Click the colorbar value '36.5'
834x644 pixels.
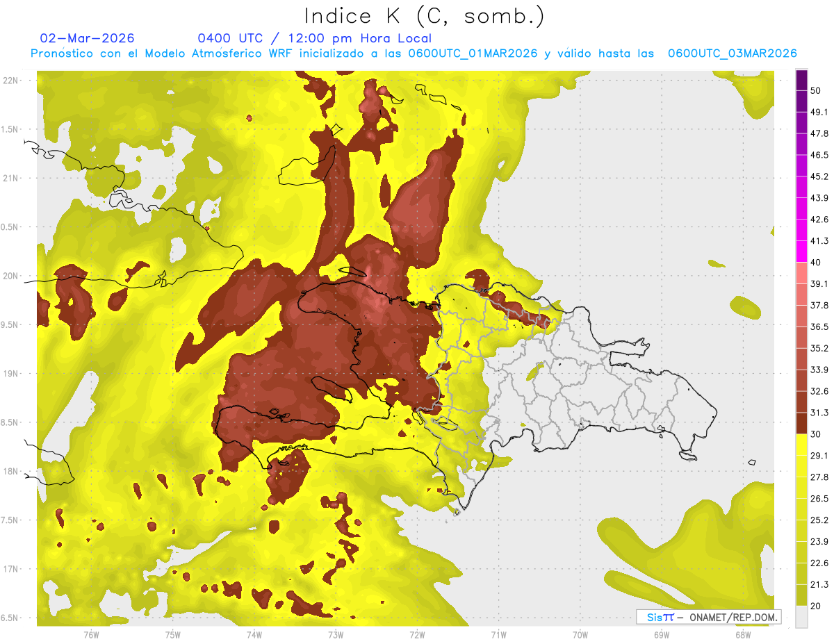point(819,327)
